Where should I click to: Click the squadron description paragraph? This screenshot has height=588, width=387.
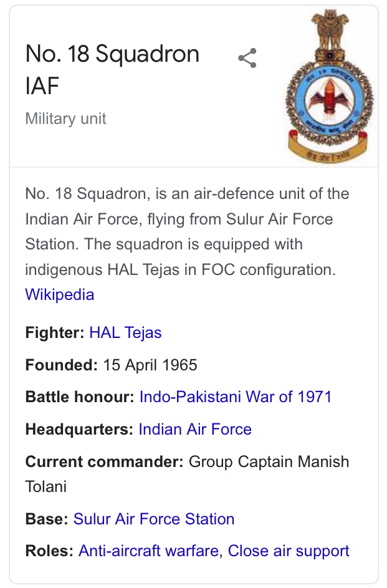(187, 231)
